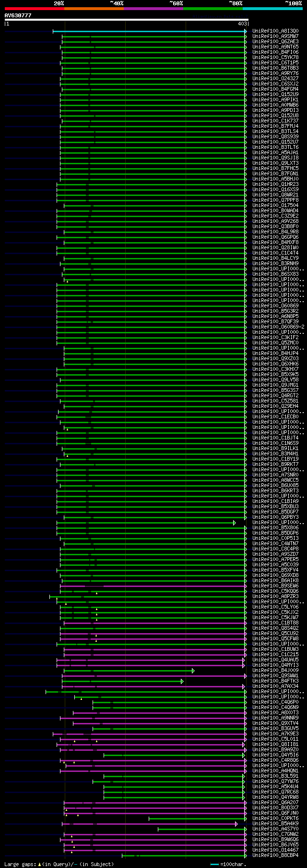Select hit label UniRef100_A9NNR9
Image resolution: width=307 pixels, height=868 pixels.
[275, 718]
